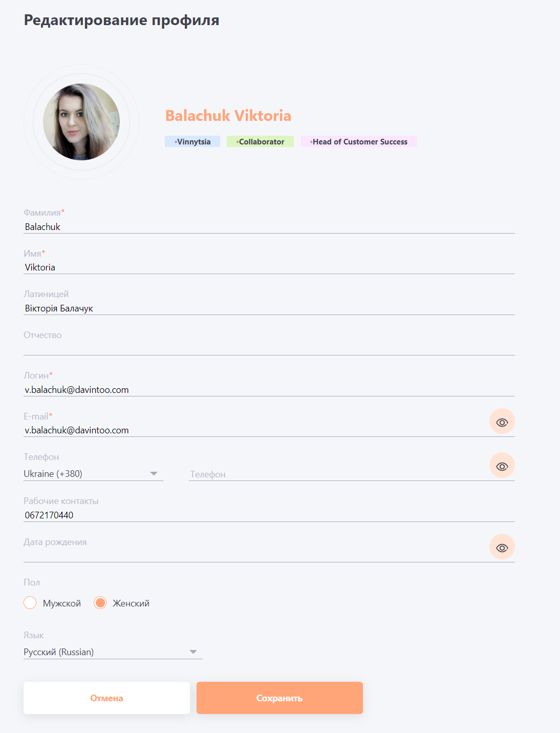The height and width of the screenshot is (733, 560).
Task: Click the Телефон number input field
Action: (338, 474)
